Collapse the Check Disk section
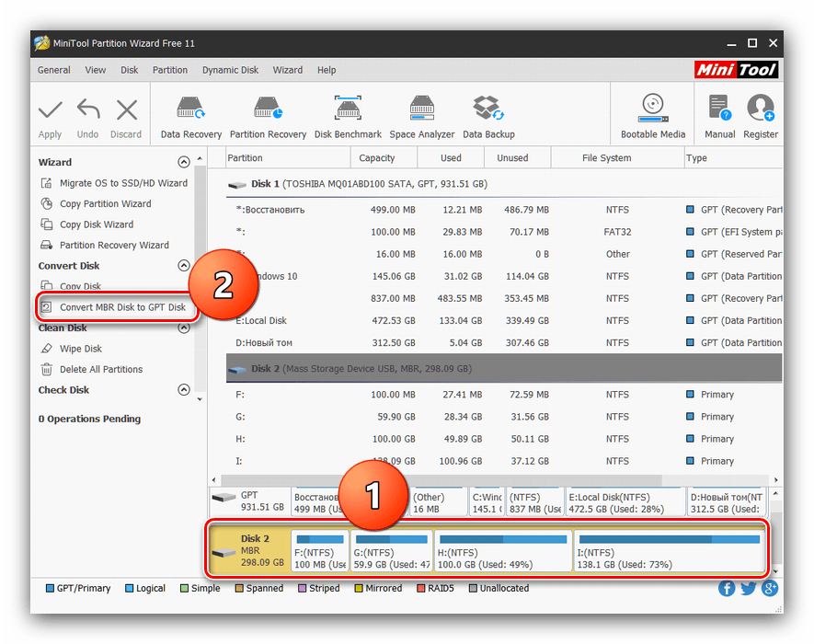 183,390
